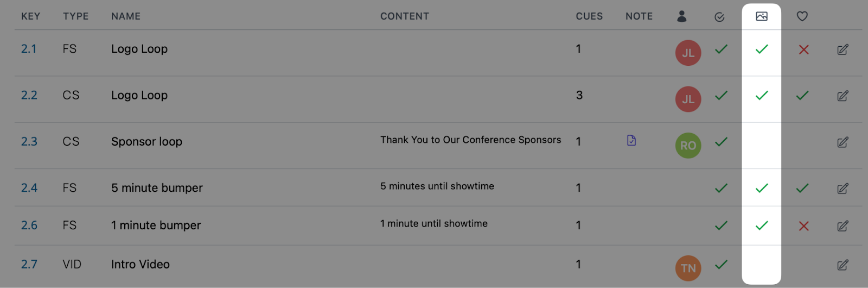
Task: Click the edit pencil for 5 minute bumper
Action: tap(843, 188)
